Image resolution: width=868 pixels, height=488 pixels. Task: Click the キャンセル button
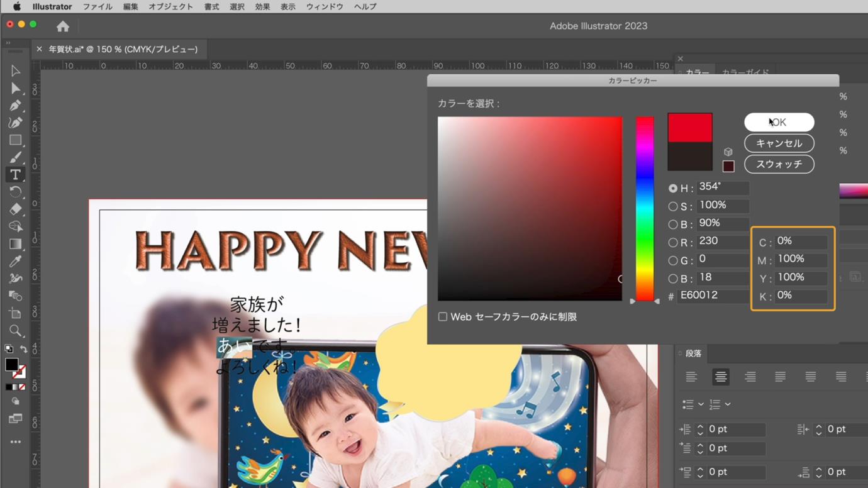point(779,143)
